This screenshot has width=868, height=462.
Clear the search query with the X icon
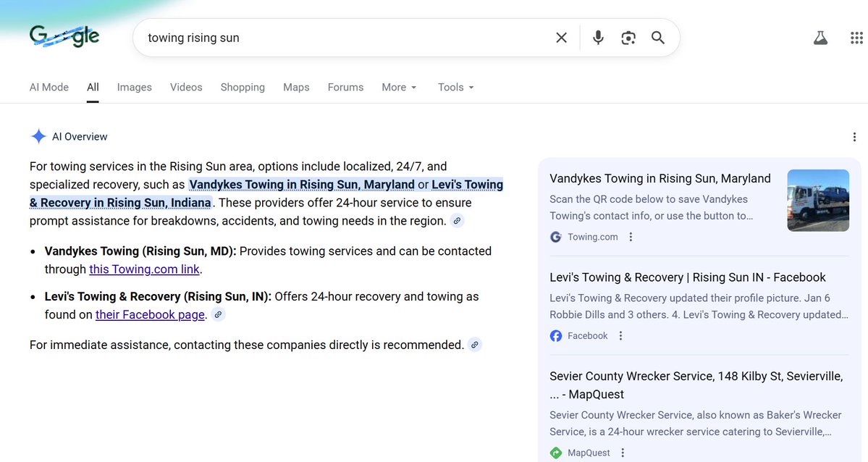pos(561,38)
